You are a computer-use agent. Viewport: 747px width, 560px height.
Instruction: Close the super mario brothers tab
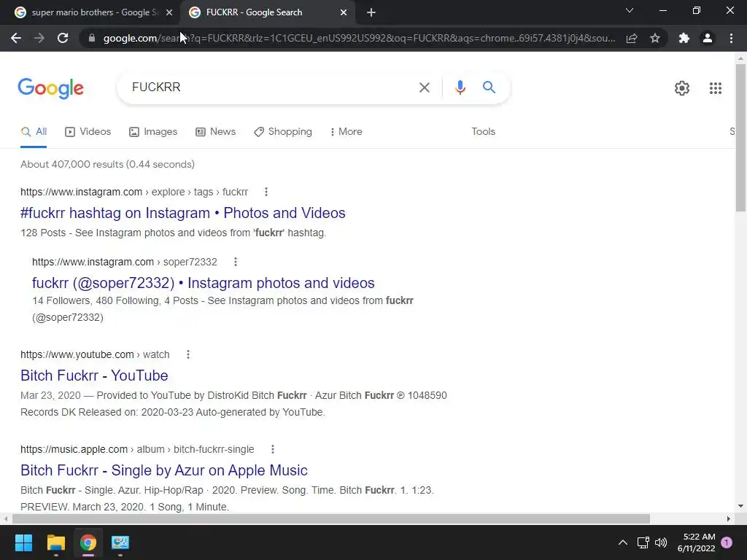pyautogui.click(x=169, y=13)
